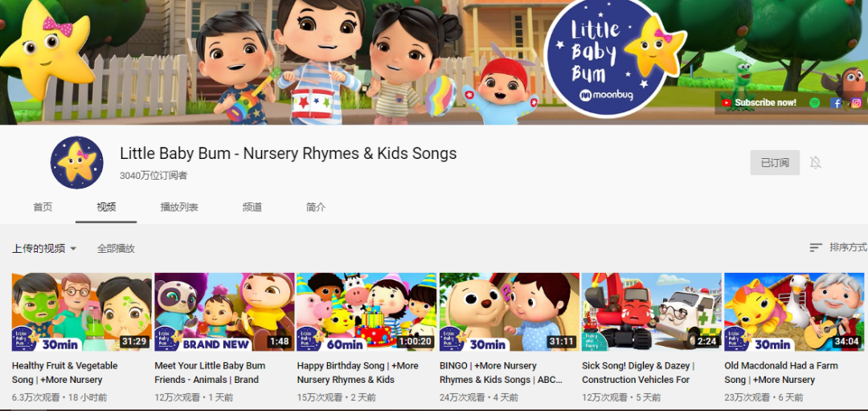
Task: Open the Meet Your Little Baby Bum Friends thumbnail
Action: (224, 312)
